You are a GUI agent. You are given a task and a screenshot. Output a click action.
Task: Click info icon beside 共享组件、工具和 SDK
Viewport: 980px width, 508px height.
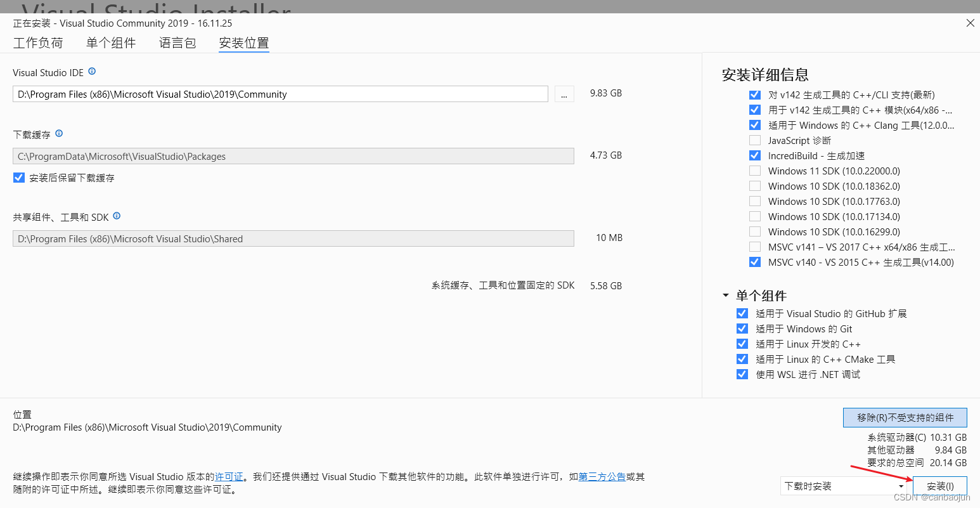pos(117,216)
